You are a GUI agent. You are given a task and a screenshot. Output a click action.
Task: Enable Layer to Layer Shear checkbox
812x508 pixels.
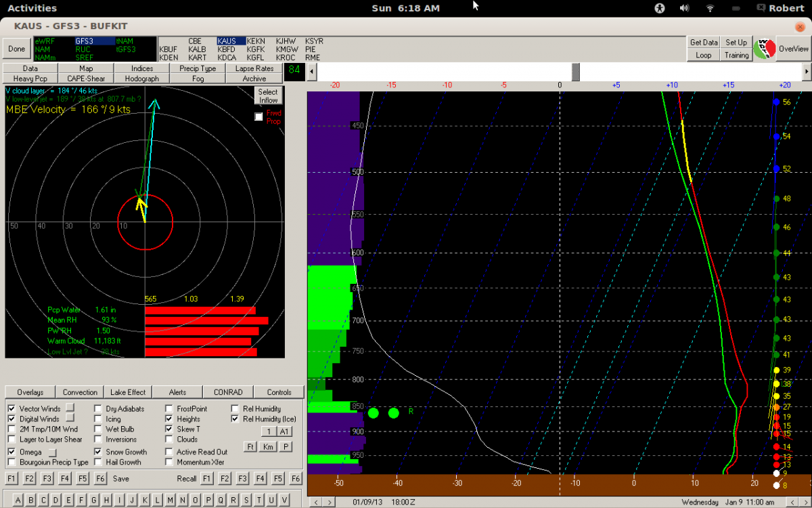12,440
